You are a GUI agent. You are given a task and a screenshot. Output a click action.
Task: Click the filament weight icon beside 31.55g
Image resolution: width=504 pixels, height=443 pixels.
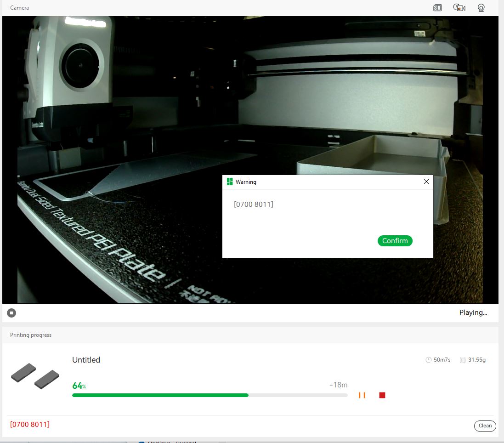(463, 360)
